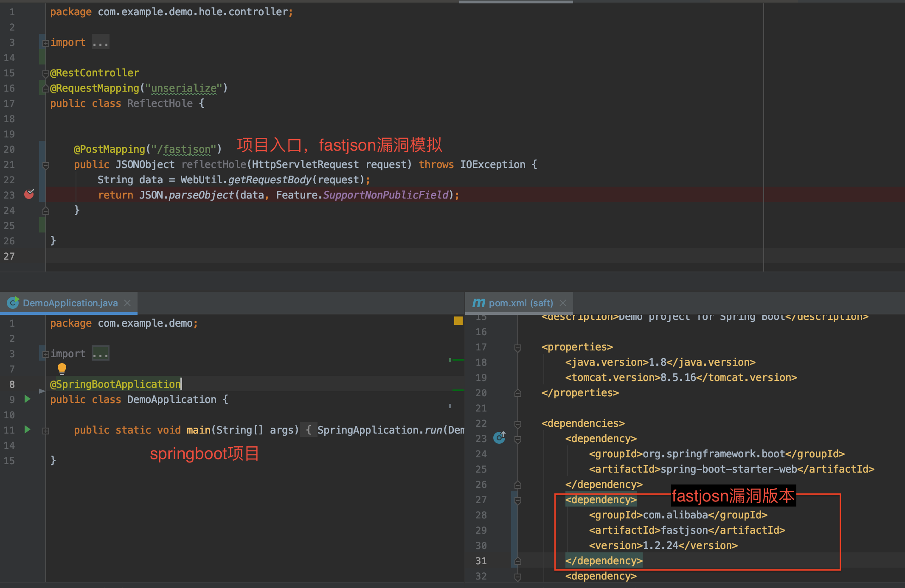Click the DemoApplication class name declaration
This screenshot has width=905, height=588.
pyautogui.click(x=172, y=399)
